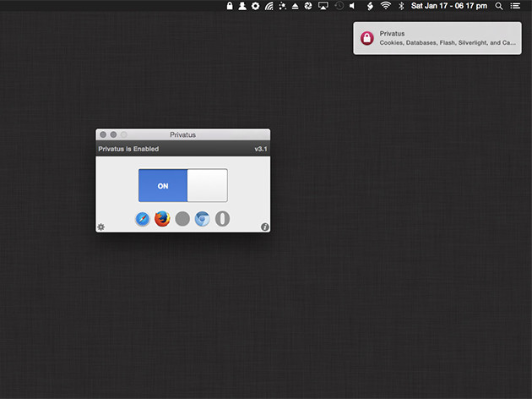Open the volume control in menu bar
The image size is (532, 399).
353,6
